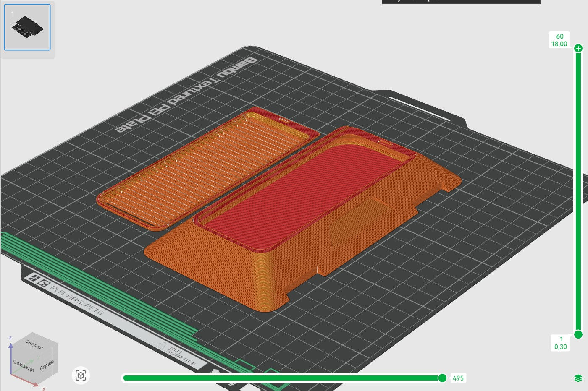Click the Сверху face of view cube
This screenshot has width=588, height=391.
tap(34, 344)
